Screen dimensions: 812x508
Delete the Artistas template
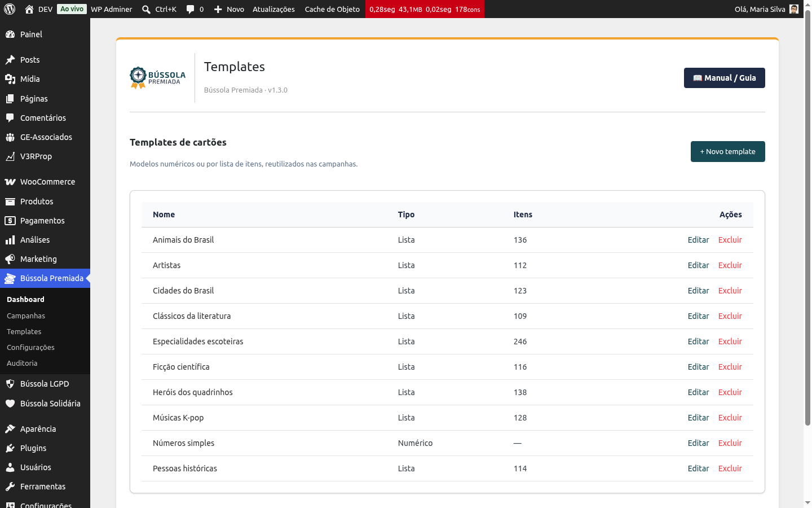[730, 265]
